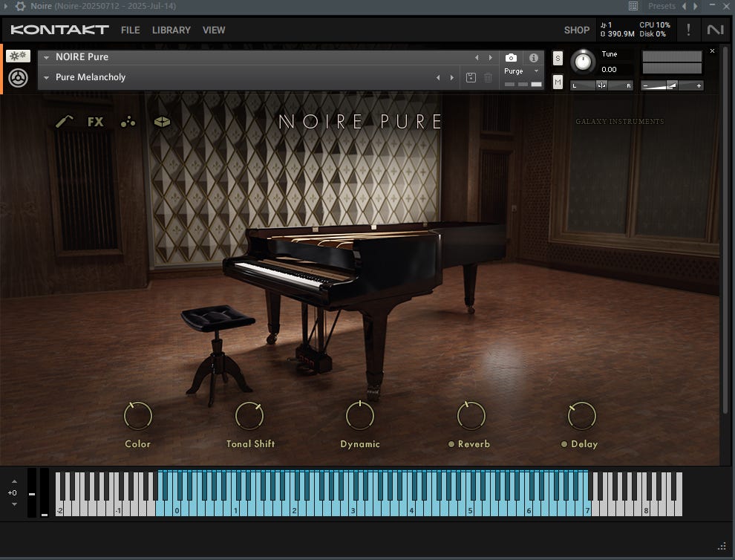Toggle the Delay effect on/off dot
Image resolution: width=735 pixels, height=560 pixels.
click(564, 444)
